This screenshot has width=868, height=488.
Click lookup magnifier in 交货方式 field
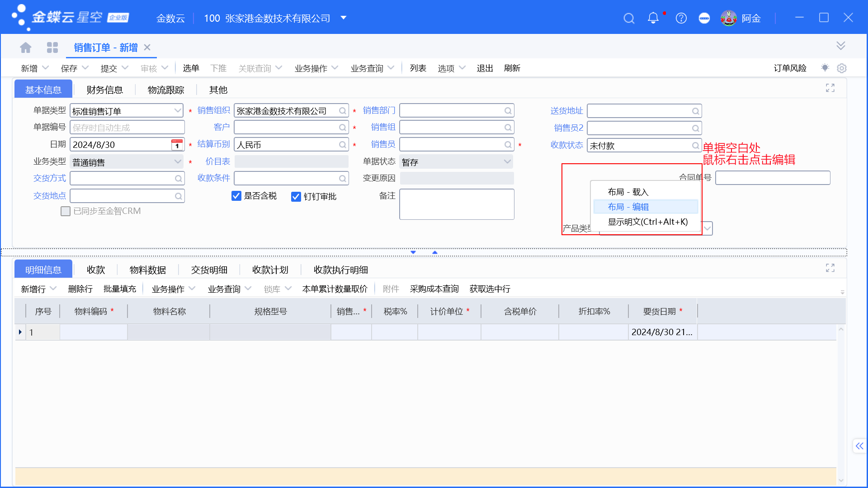click(179, 179)
